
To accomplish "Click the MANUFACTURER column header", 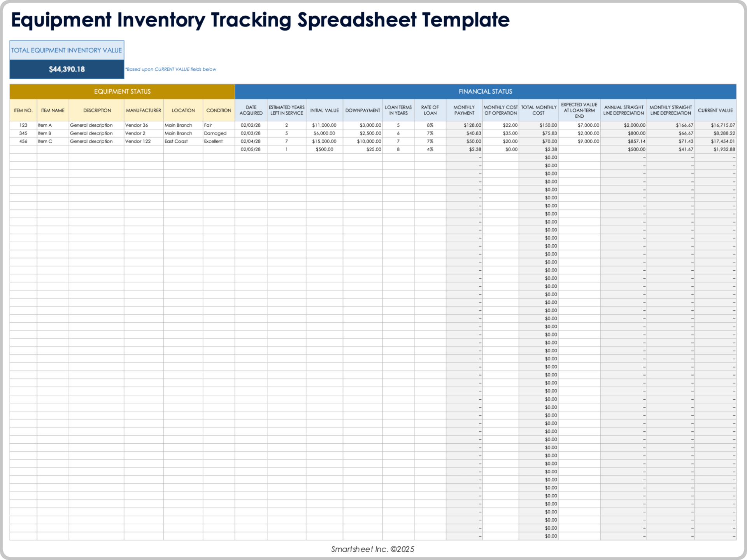I will 143,110.
